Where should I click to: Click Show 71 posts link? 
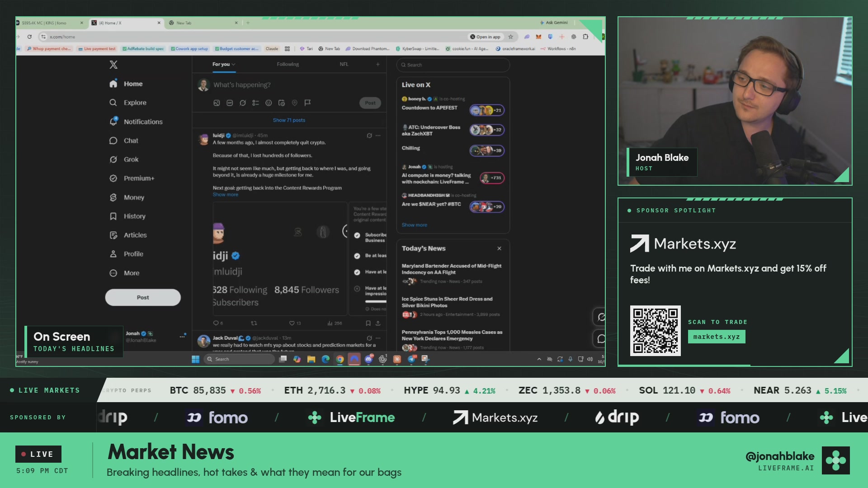289,120
